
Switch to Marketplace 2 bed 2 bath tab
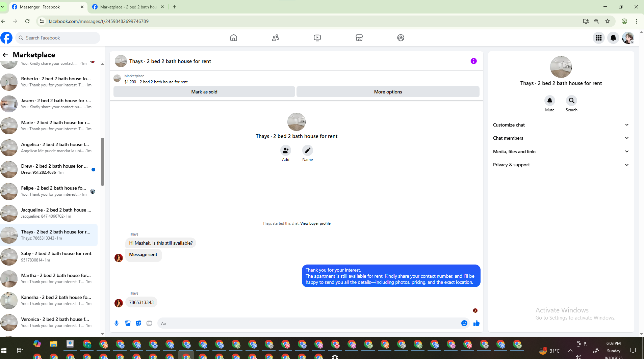click(128, 7)
